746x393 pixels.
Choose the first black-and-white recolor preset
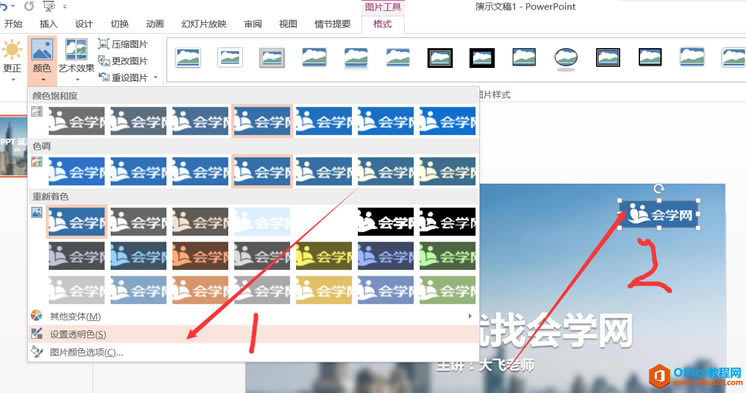386,222
